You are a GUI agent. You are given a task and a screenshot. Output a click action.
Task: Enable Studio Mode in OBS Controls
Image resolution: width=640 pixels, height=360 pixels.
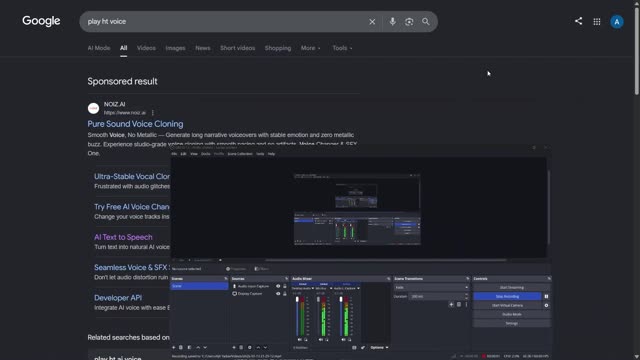[512, 314]
